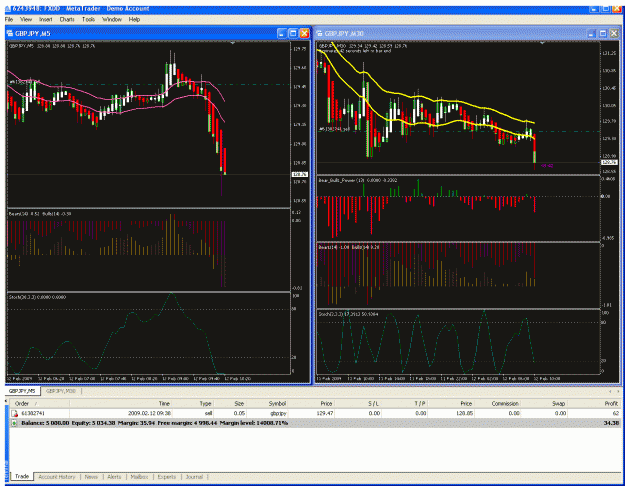This screenshot has height=486, width=625.
Task: Click the MetaTrader application icon in title bar
Action: pyautogui.click(x=8, y=8)
